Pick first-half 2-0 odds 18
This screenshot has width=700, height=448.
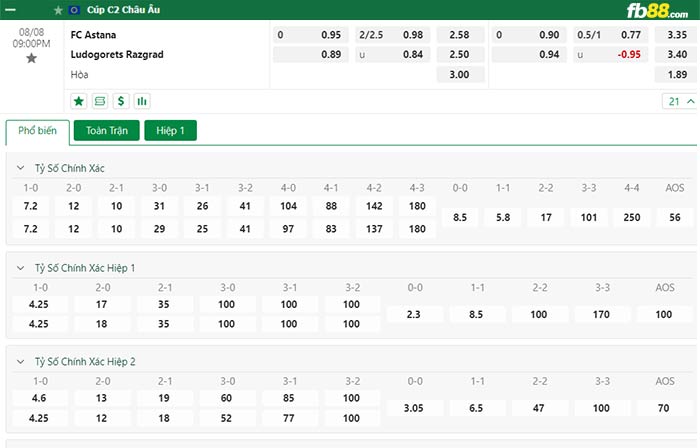[x=102, y=324]
